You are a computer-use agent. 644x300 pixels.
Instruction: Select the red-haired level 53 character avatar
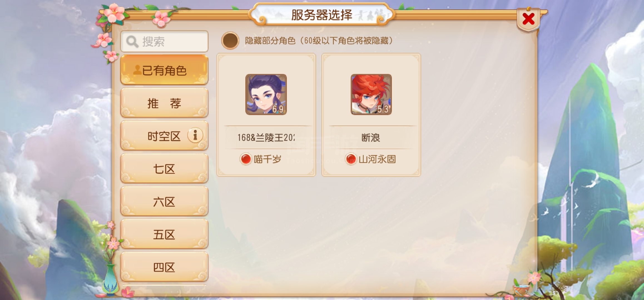point(371,94)
